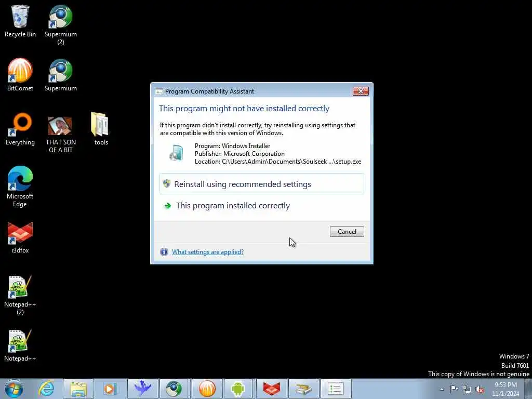Select the Supermium (2) desktop shortcut
532x399 pixels.
pyautogui.click(x=61, y=25)
